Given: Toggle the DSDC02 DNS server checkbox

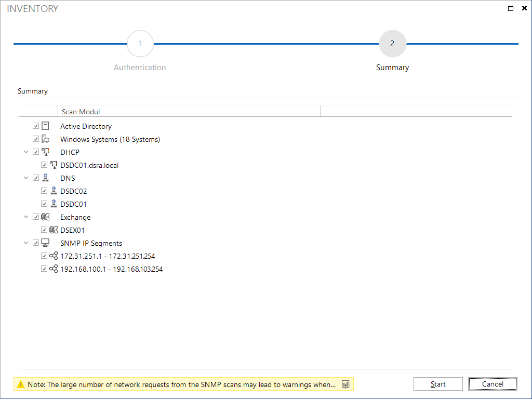Looking at the screenshot, I should [x=44, y=191].
